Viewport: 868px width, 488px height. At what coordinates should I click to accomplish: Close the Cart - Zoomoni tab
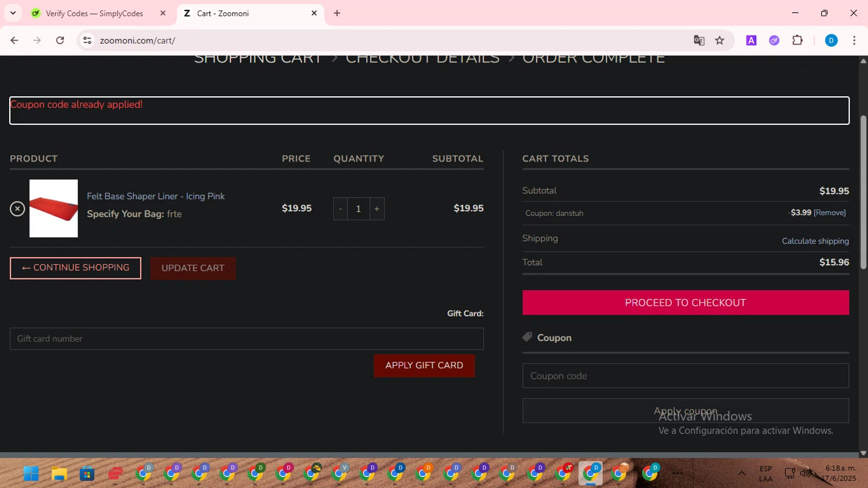coord(314,13)
